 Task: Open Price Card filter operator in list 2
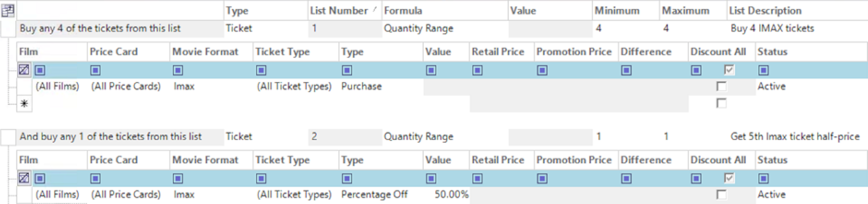[95, 178]
